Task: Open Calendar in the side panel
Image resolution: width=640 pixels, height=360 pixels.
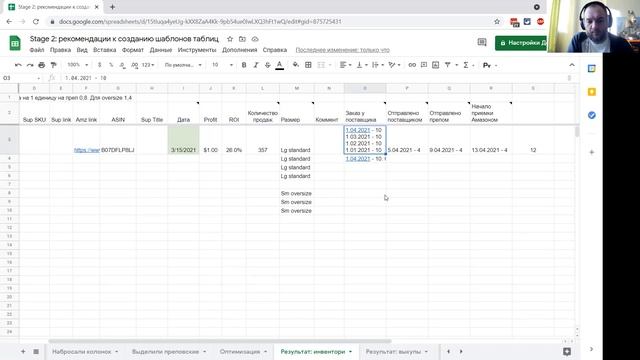Action: tap(591, 69)
